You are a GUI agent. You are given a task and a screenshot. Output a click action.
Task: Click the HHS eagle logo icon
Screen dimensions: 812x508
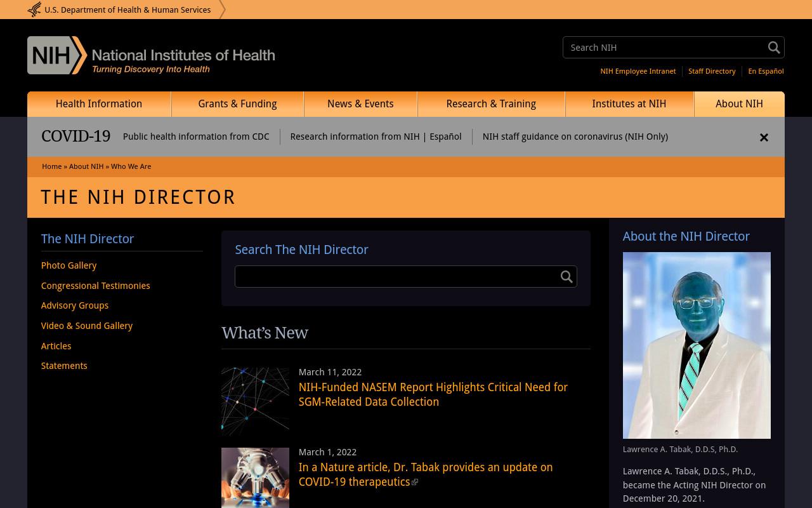34,10
